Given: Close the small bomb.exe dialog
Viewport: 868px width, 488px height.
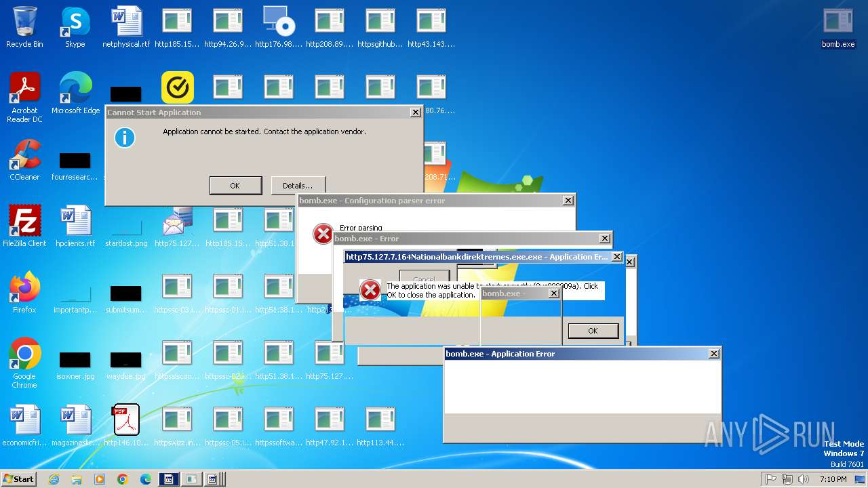Looking at the screenshot, I should (553, 293).
